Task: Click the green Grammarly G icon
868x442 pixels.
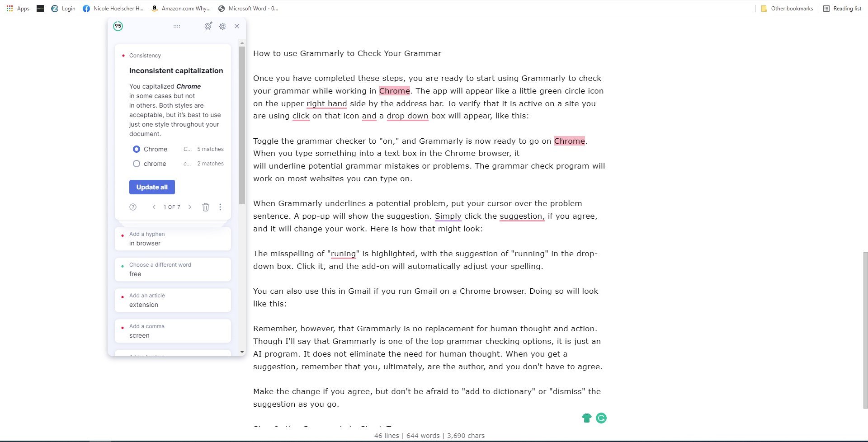Action: coord(601,418)
